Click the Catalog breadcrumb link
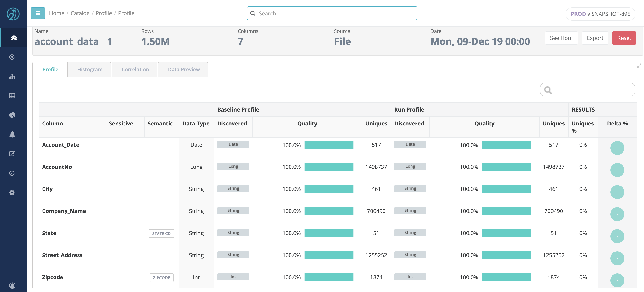 [x=80, y=13]
